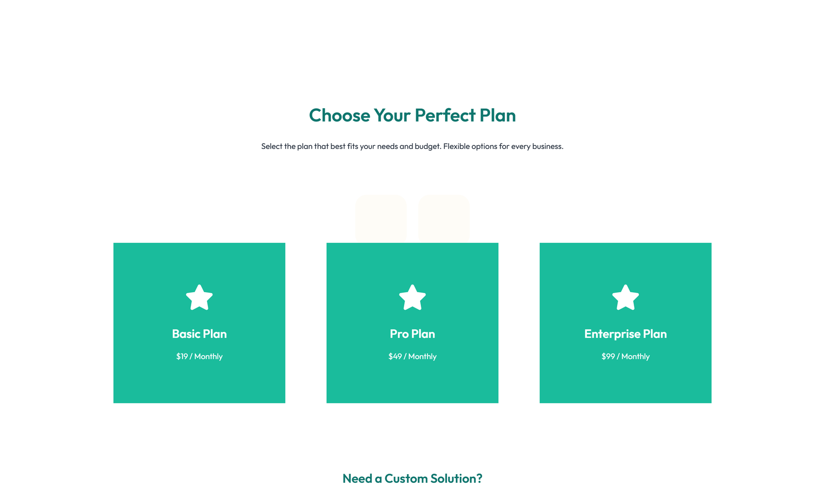Click the subtitle text about flexible options
Screen dimensions: 825x504
[412, 146]
